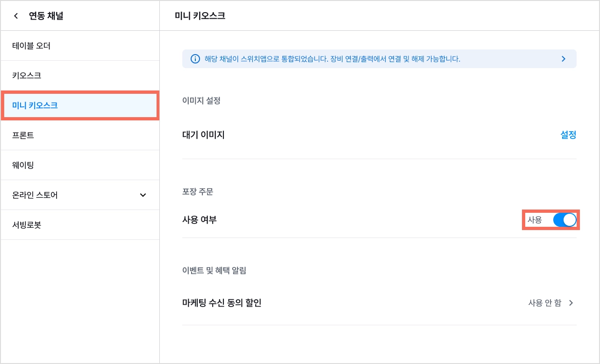The width and height of the screenshot is (600, 364).
Task: Switch to the 웨이팅 channel
Action: [x=80, y=165]
